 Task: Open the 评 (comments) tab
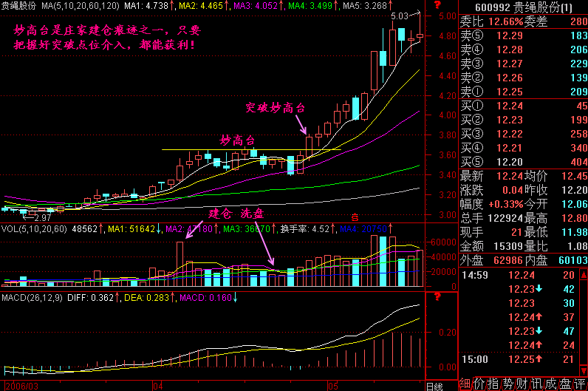[x=579, y=383]
